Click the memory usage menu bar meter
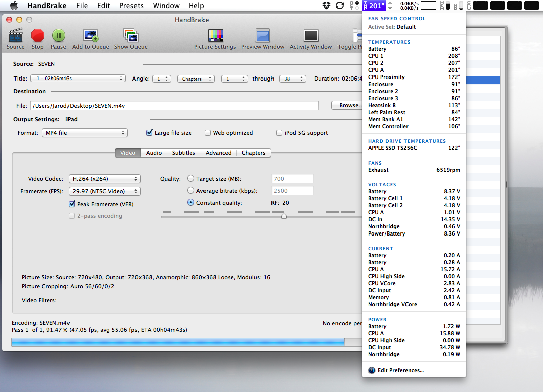 [445, 5]
